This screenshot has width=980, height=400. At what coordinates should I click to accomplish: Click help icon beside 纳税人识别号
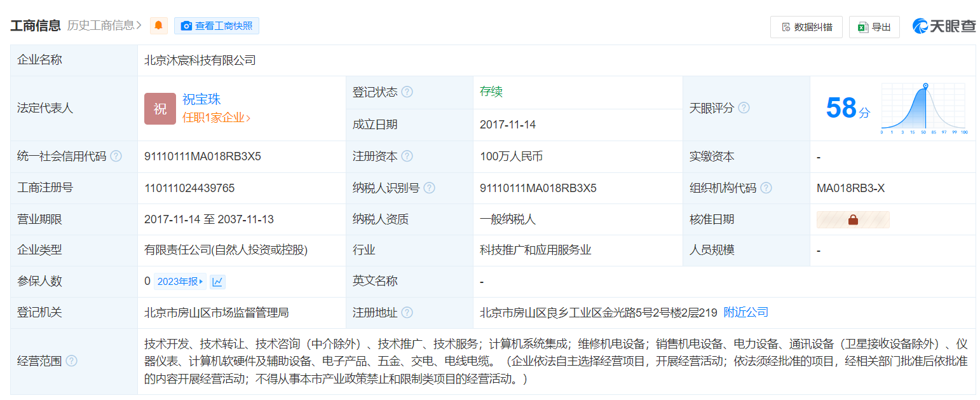430,188
